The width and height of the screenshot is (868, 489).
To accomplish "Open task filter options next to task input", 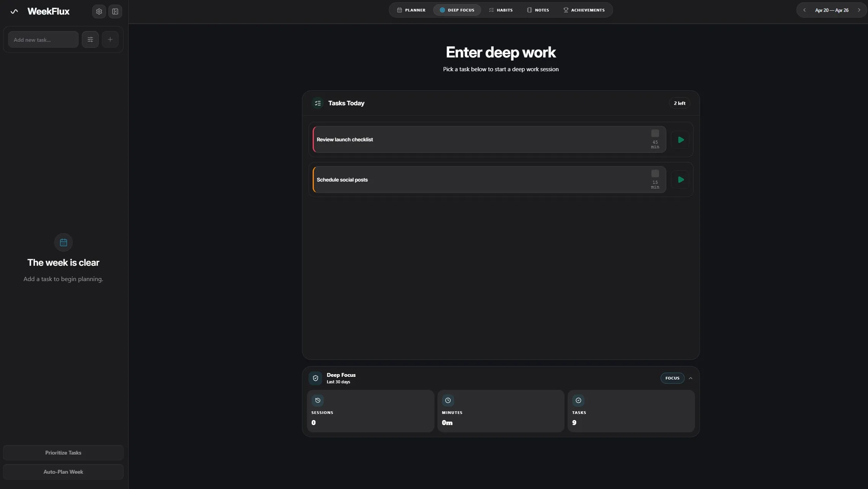I will click(90, 39).
